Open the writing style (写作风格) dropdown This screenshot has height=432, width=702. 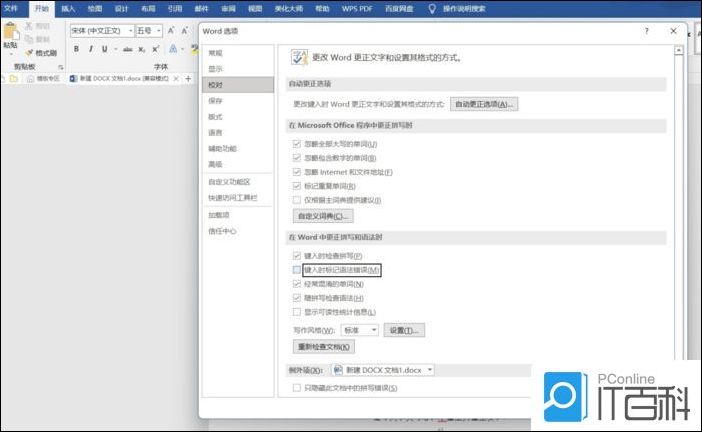tap(360, 330)
